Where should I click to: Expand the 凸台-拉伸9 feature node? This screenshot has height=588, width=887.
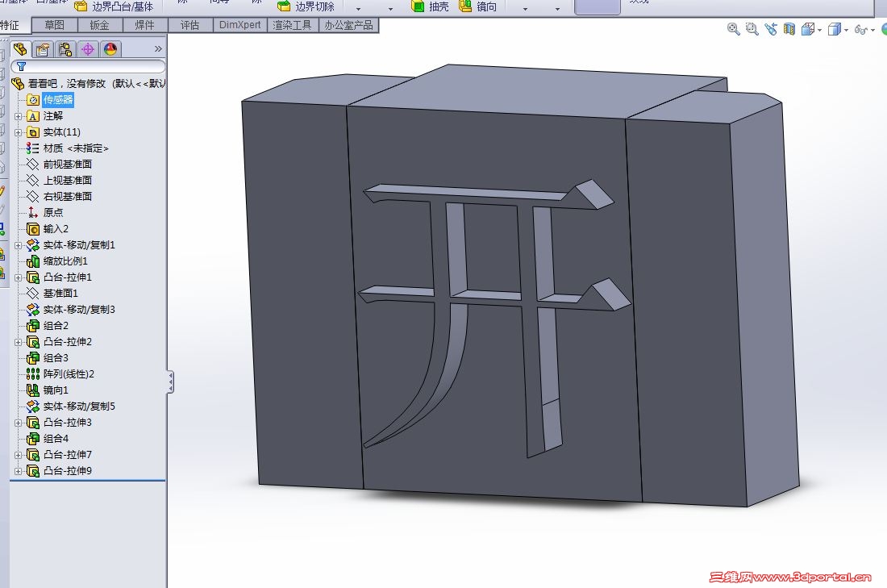coord(18,471)
